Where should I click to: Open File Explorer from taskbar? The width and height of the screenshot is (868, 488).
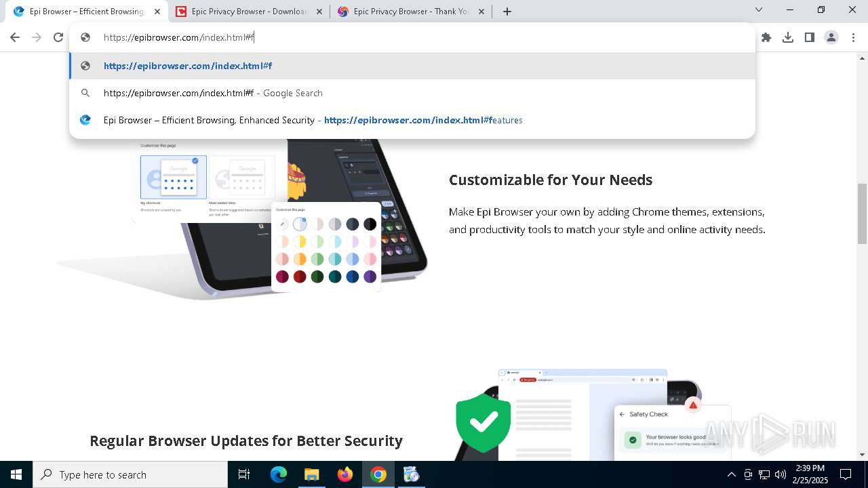(311, 474)
